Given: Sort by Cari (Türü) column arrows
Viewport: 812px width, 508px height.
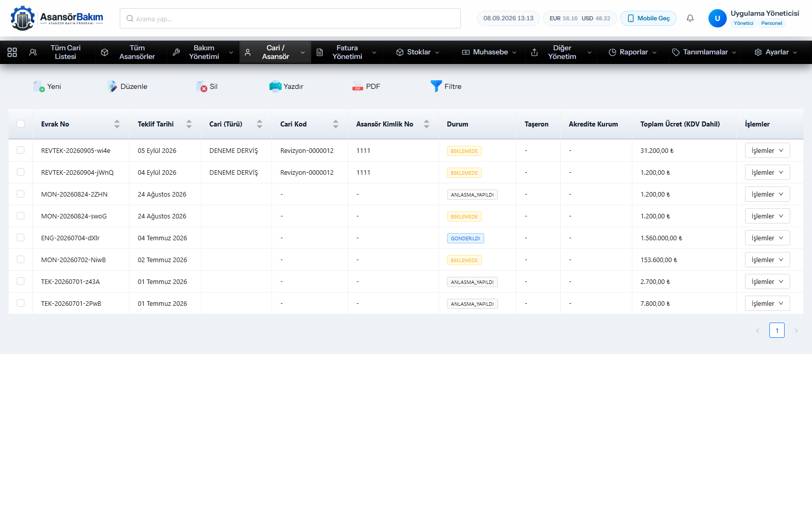Looking at the screenshot, I should click(259, 124).
